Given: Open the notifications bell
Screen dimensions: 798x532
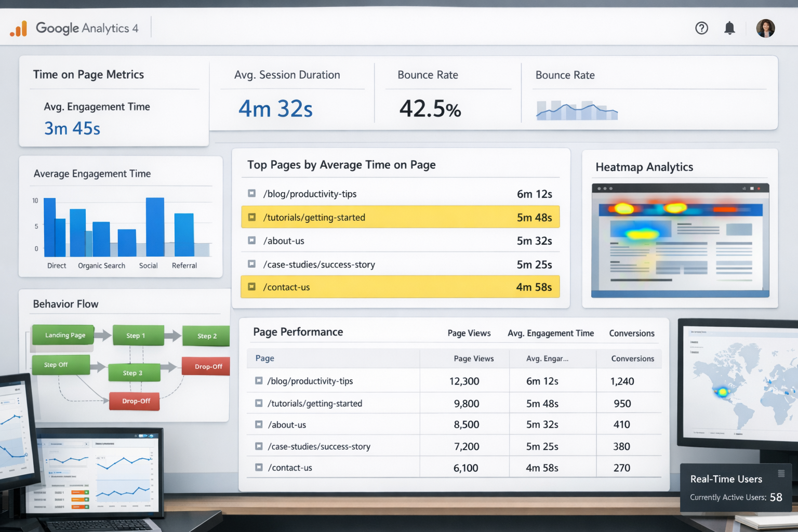Looking at the screenshot, I should [729, 29].
